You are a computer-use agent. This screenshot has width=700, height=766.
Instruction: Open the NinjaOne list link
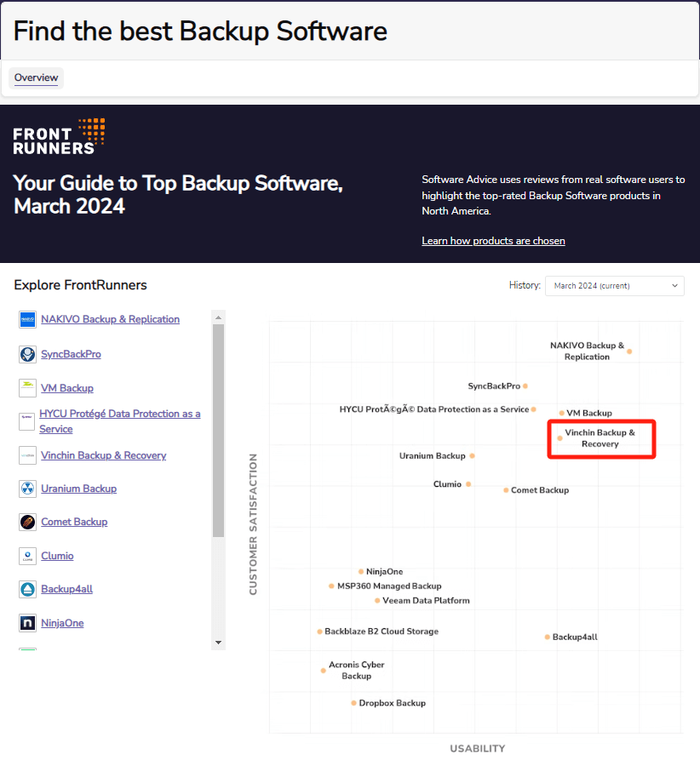tap(62, 623)
